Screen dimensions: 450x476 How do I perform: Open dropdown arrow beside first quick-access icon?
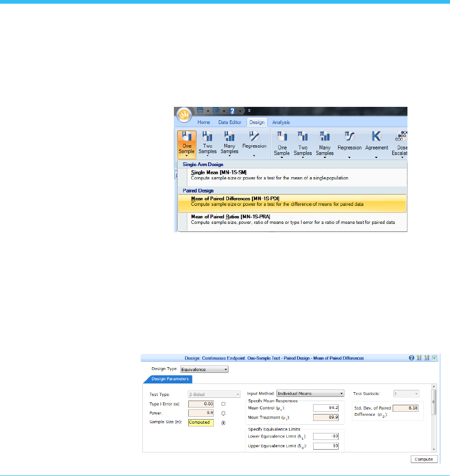point(208,111)
